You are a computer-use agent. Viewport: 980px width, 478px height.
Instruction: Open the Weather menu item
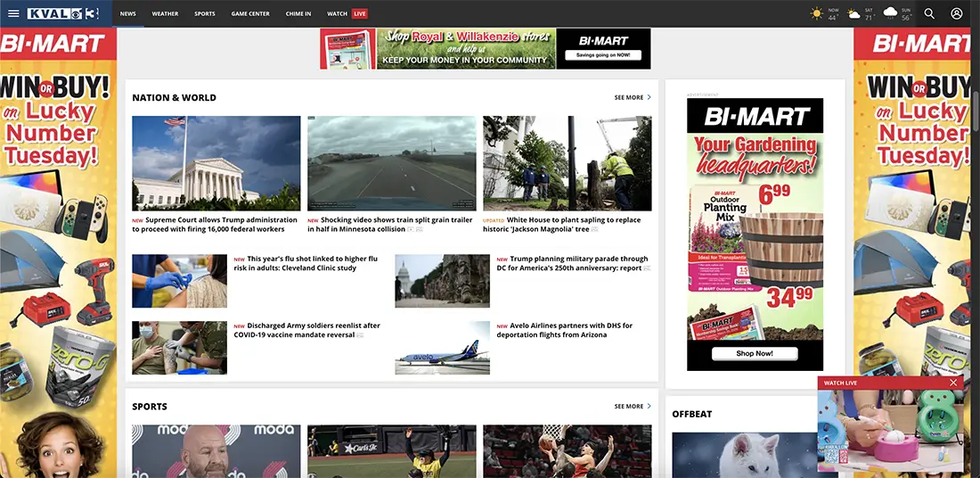(165, 13)
